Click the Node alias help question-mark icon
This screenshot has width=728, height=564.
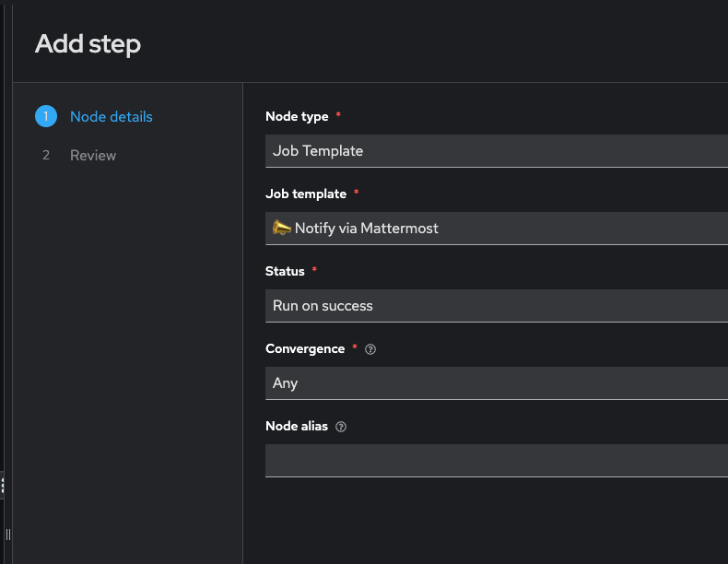click(x=341, y=427)
